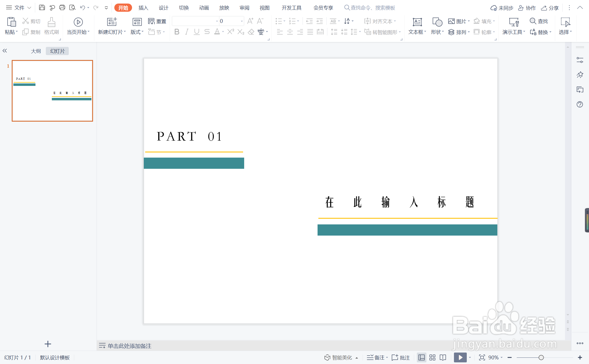Screen dimensions: 589x364
Task: Toggle bold formatting
Action: (x=177, y=32)
